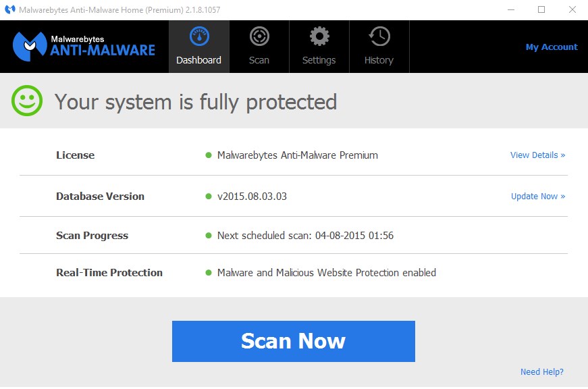Click the title bar Malwarebytes app icon
Screen dimensions: 588x389
point(10,9)
